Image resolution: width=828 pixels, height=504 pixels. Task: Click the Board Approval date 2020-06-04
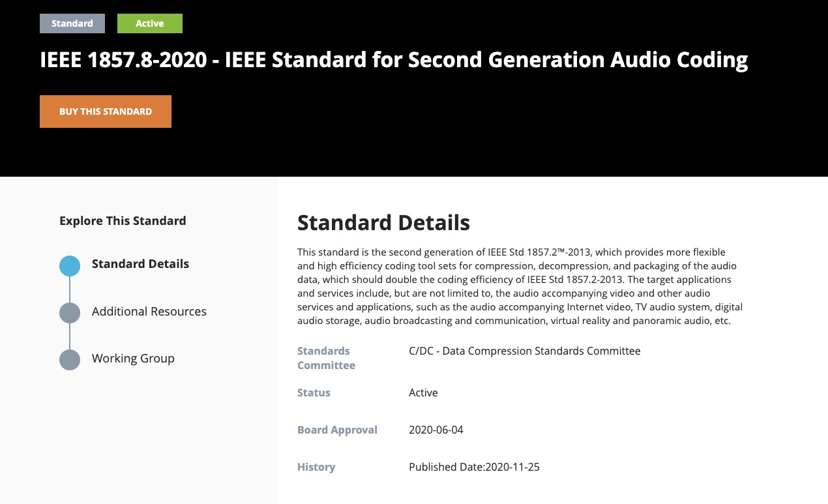coord(436,430)
